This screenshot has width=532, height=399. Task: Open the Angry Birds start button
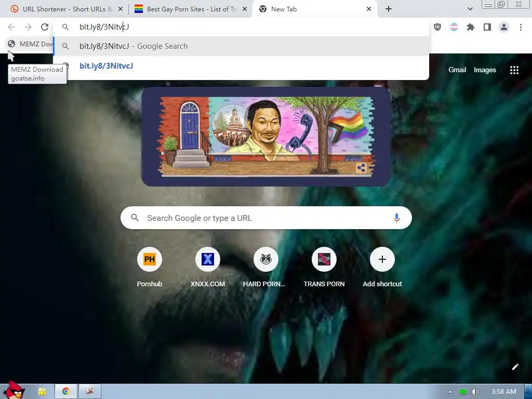coord(14,390)
